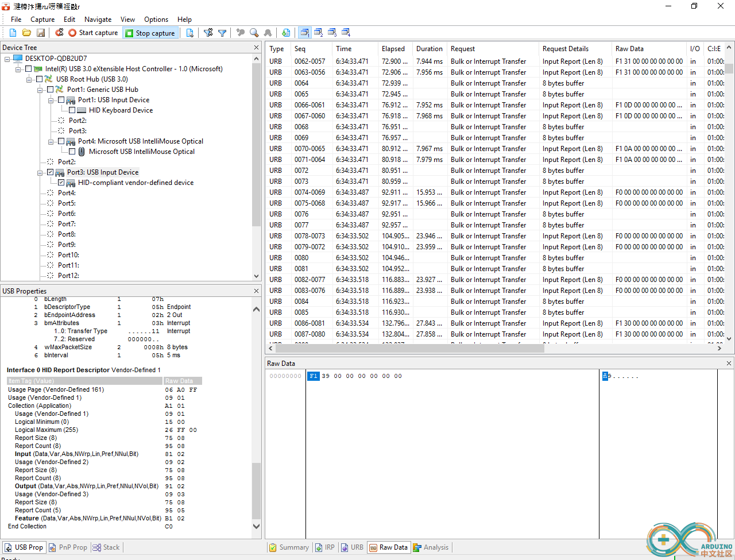Switch to the Stack tab
Image resolution: width=735 pixels, height=560 pixels.
[x=106, y=547]
